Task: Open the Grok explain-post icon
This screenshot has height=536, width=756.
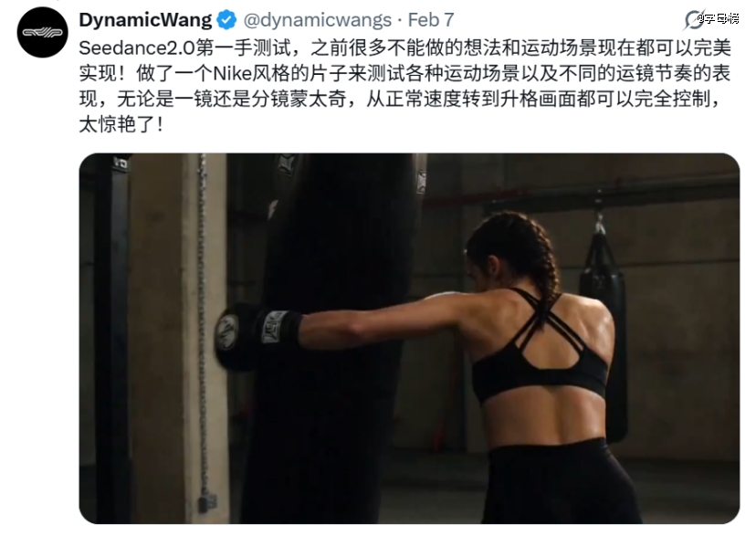Action: click(x=694, y=20)
